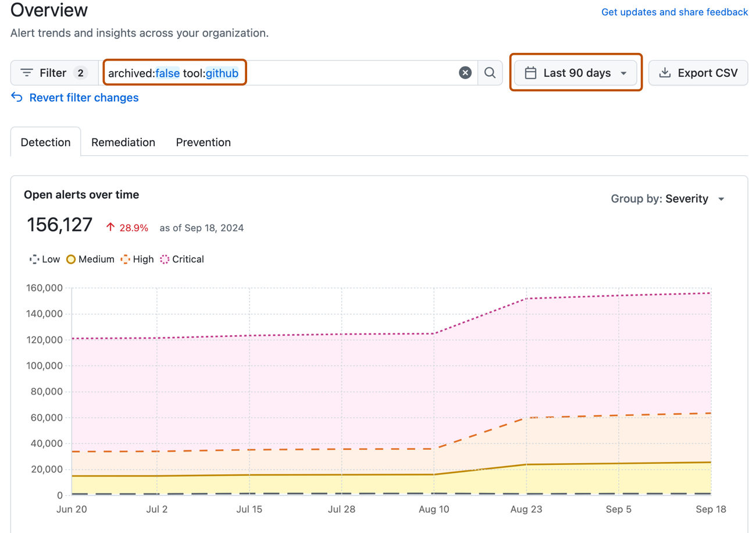Click the search magnifier icon
The width and height of the screenshot is (756, 533).
coord(490,73)
